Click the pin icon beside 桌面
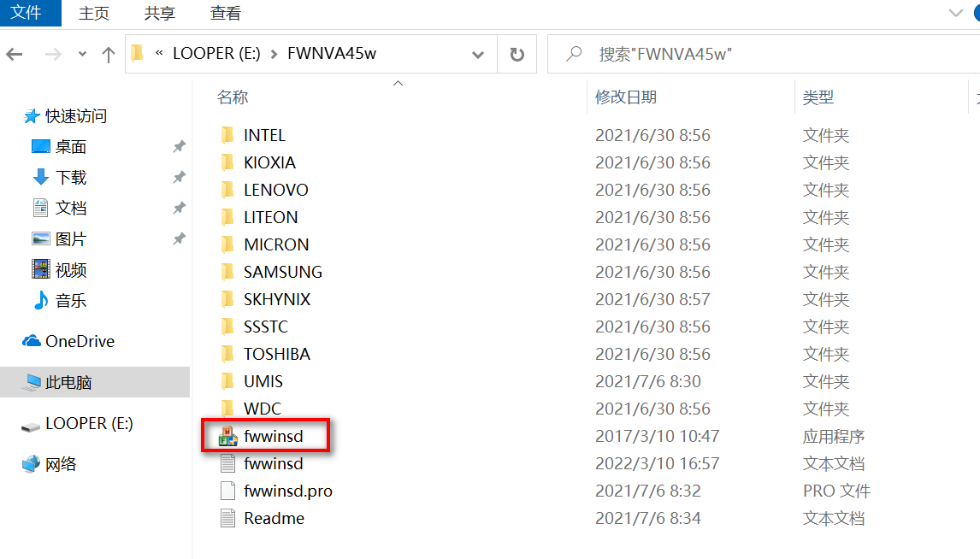 tap(179, 147)
